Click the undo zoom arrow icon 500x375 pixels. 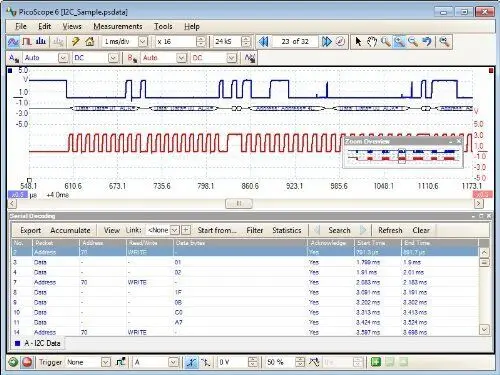click(427, 42)
